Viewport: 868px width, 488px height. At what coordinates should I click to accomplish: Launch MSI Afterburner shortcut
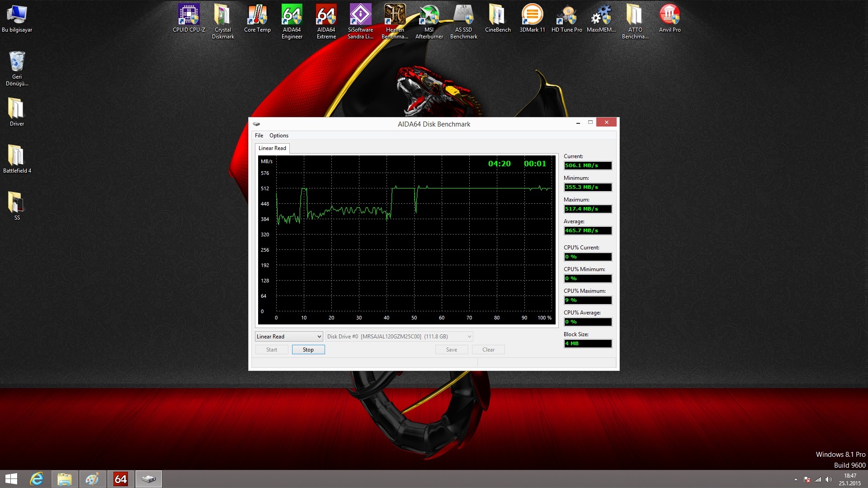429,22
